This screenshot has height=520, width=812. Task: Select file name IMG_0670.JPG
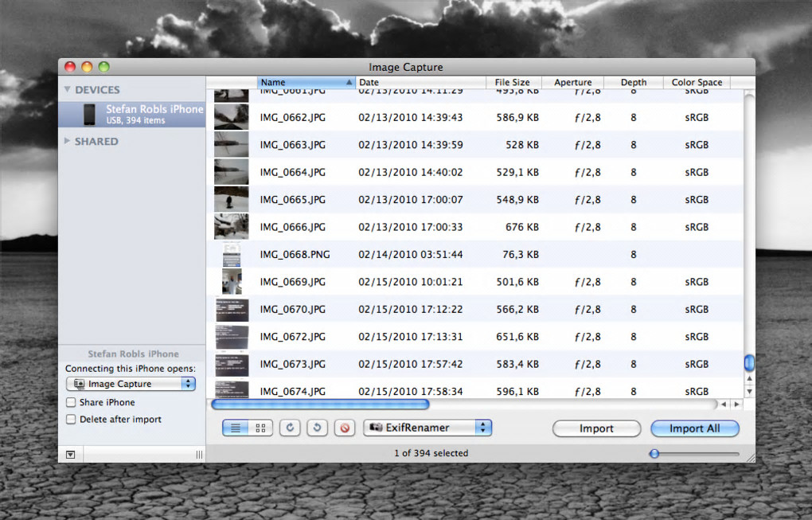click(x=293, y=309)
